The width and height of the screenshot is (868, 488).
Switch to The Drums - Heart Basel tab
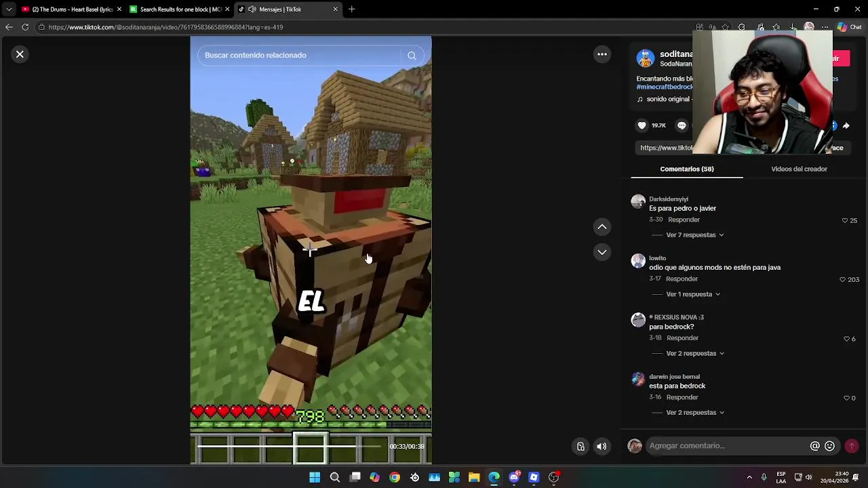[71, 9]
